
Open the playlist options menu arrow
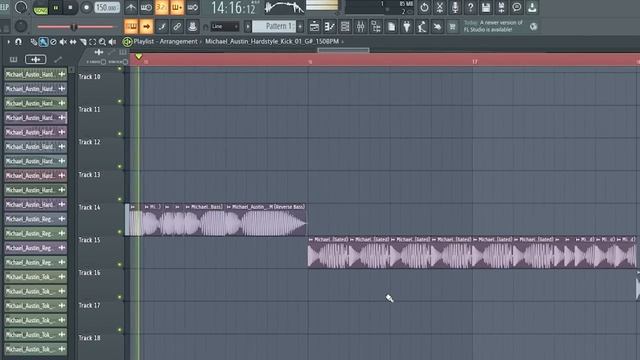tap(8, 42)
